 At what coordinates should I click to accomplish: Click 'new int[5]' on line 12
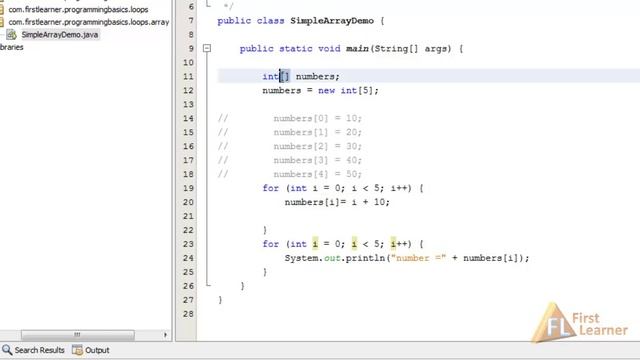point(345,91)
